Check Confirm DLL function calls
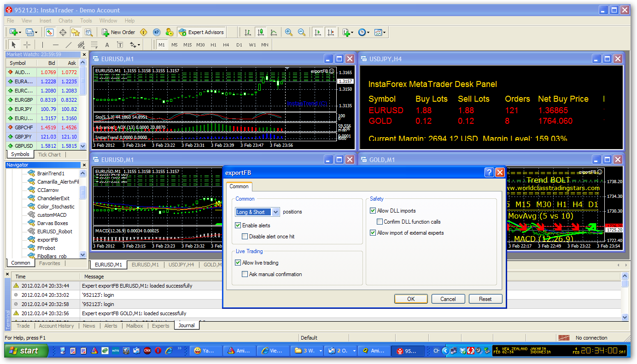 [380, 222]
